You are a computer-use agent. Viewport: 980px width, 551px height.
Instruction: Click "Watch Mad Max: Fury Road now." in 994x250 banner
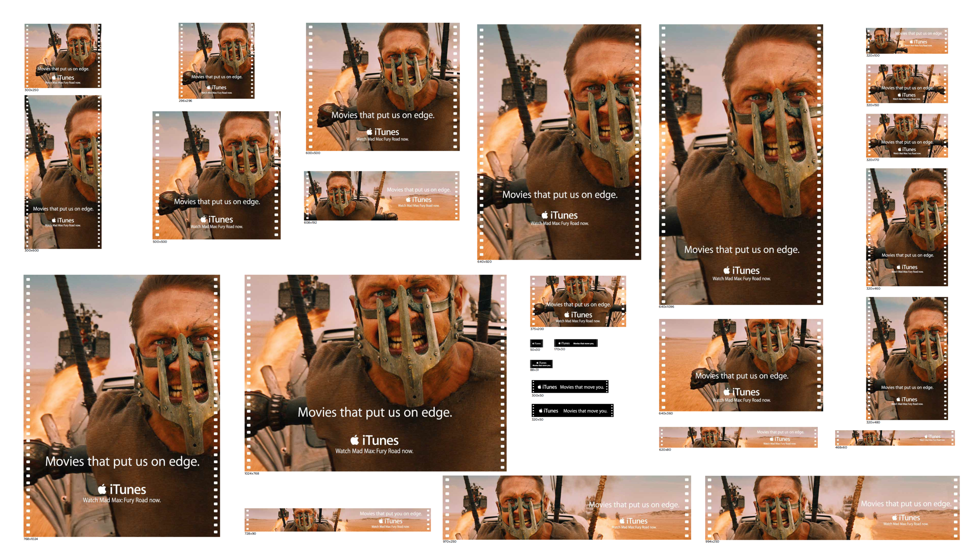906,524
